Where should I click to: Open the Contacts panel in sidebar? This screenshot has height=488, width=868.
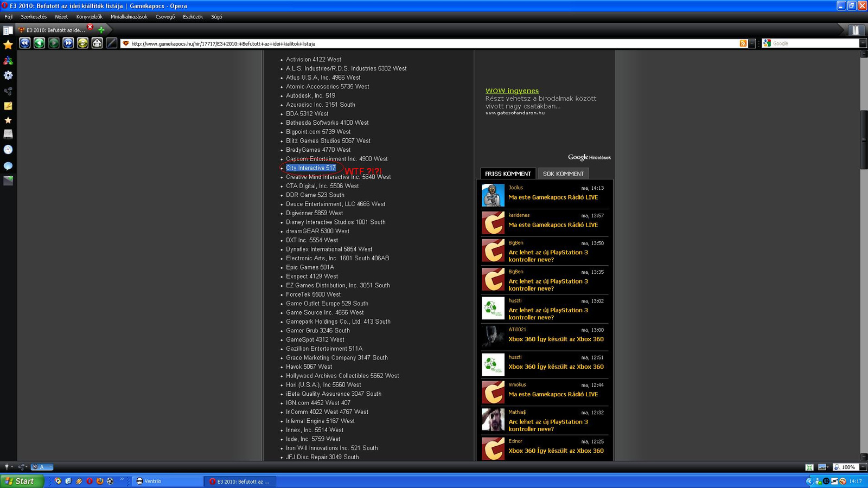pyautogui.click(x=8, y=61)
